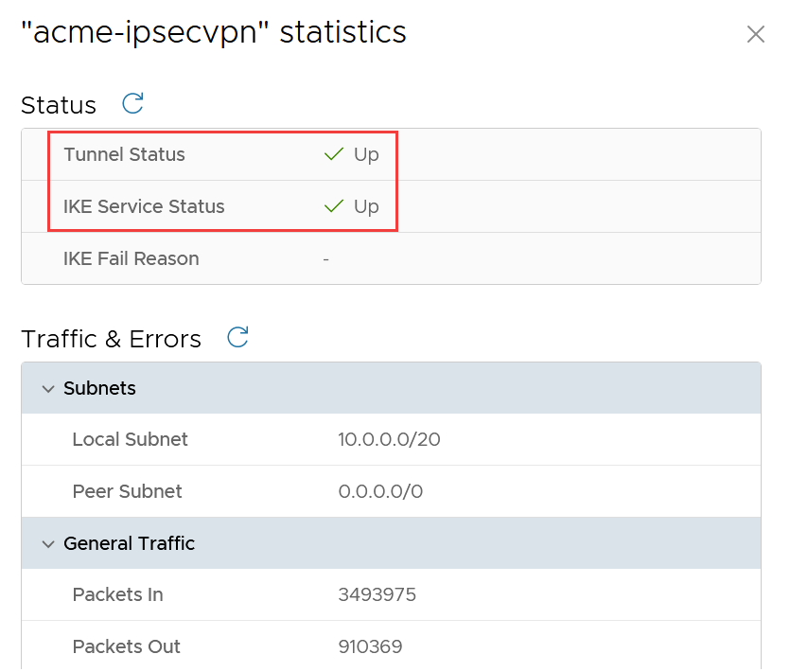Click the Packets Out value 910369
Image resolution: width=790 pixels, height=672 pixels.
click(x=370, y=646)
